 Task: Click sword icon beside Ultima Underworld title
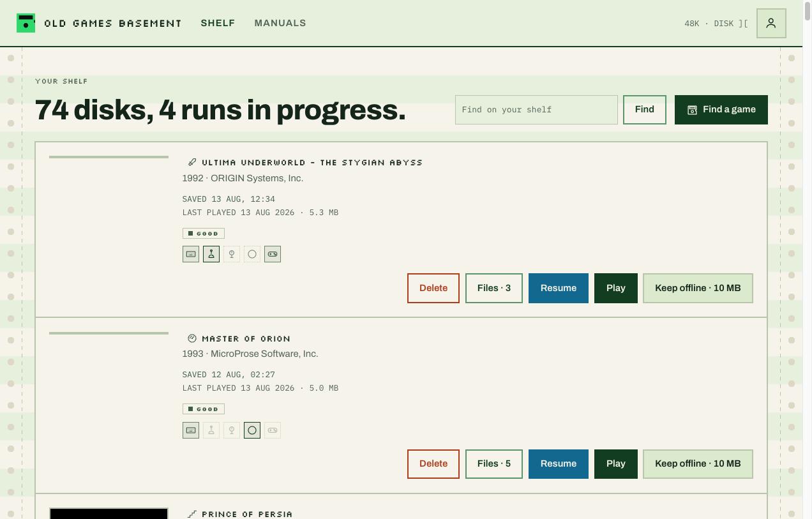pyautogui.click(x=192, y=162)
